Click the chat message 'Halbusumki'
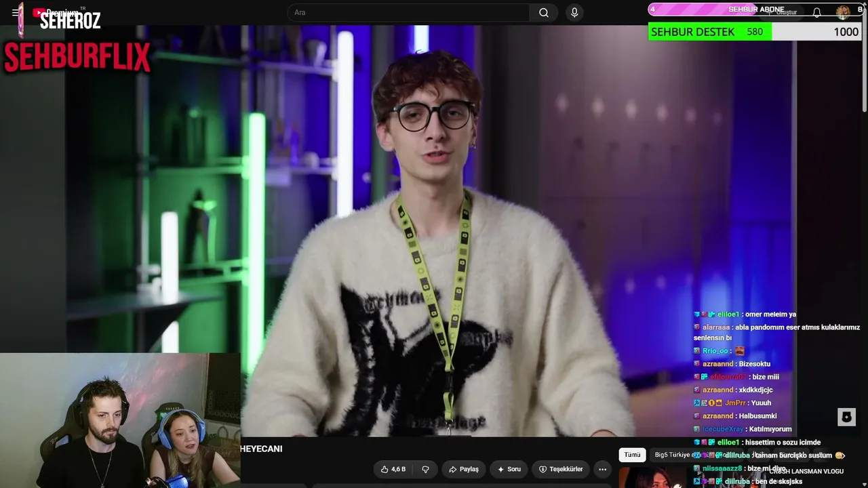This screenshot has height=488, width=868. [x=757, y=416]
